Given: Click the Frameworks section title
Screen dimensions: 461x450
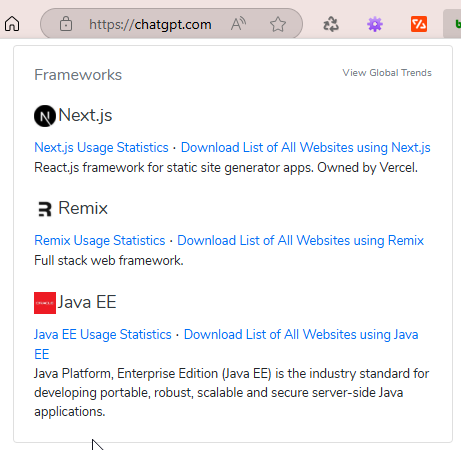Looking at the screenshot, I should (78, 75).
